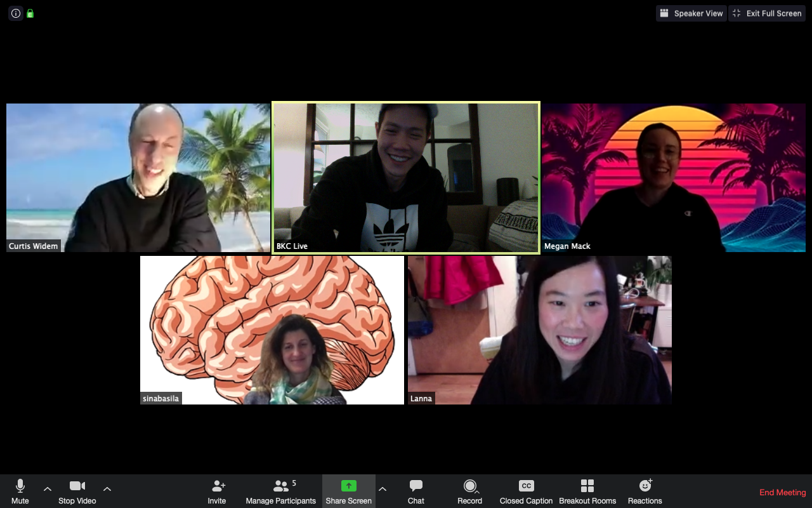Open the Chat panel

click(416, 491)
